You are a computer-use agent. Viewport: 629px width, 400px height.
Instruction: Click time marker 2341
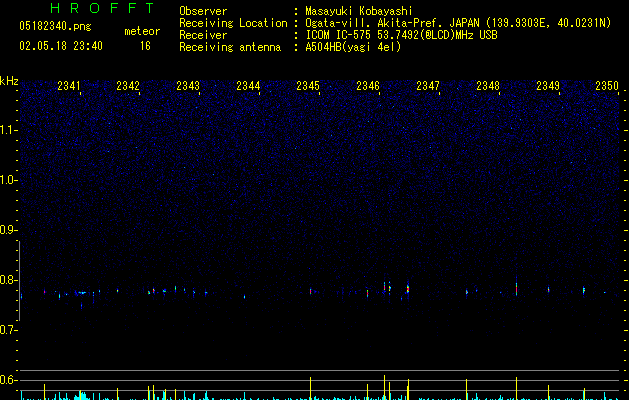69,86
